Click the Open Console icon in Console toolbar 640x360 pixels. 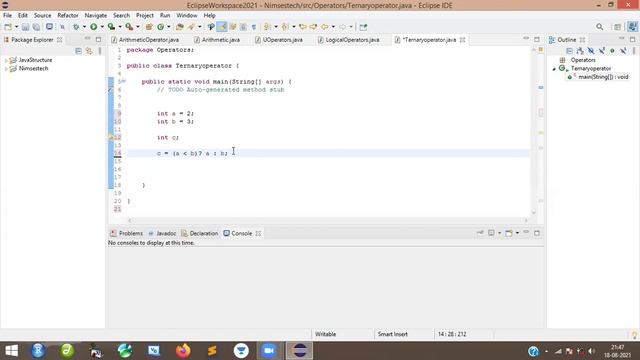tap(509, 233)
